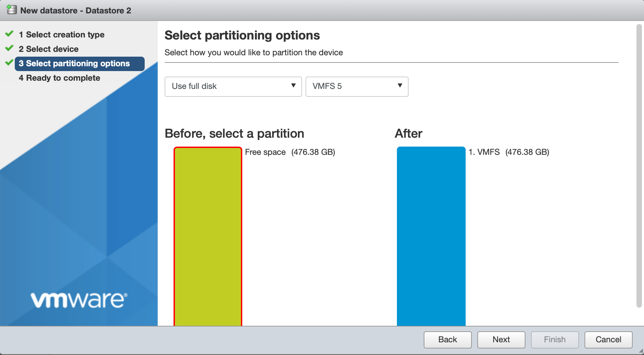Viewport: 644px width, 355px height.
Task: Proceed with the Next button
Action: [x=501, y=340]
